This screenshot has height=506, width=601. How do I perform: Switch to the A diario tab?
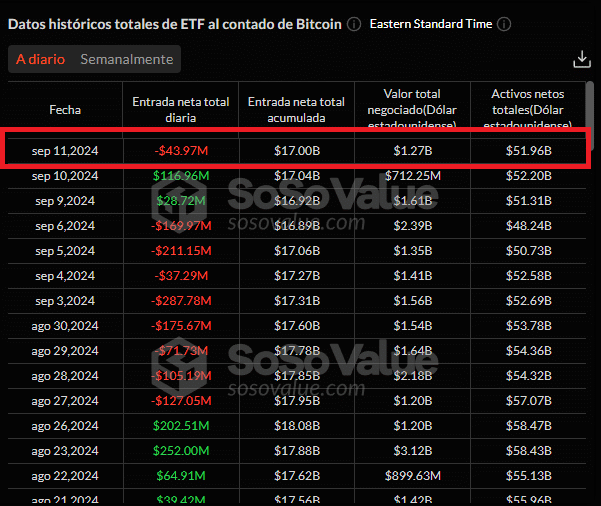coord(40,59)
